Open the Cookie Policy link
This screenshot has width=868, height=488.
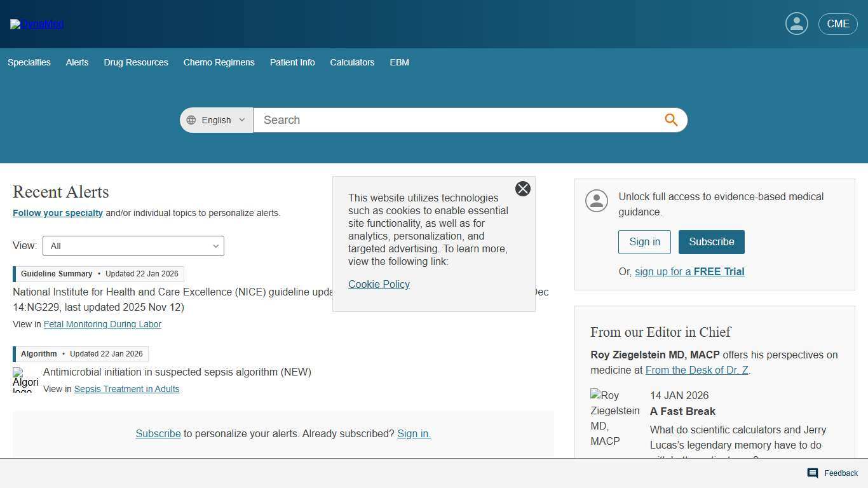[379, 284]
